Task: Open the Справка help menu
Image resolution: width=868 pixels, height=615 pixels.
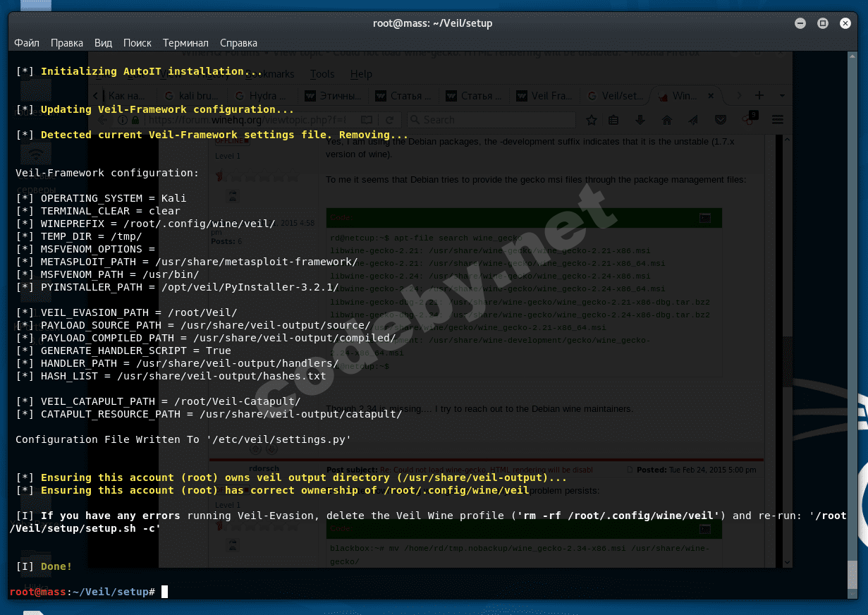Action: (x=238, y=43)
